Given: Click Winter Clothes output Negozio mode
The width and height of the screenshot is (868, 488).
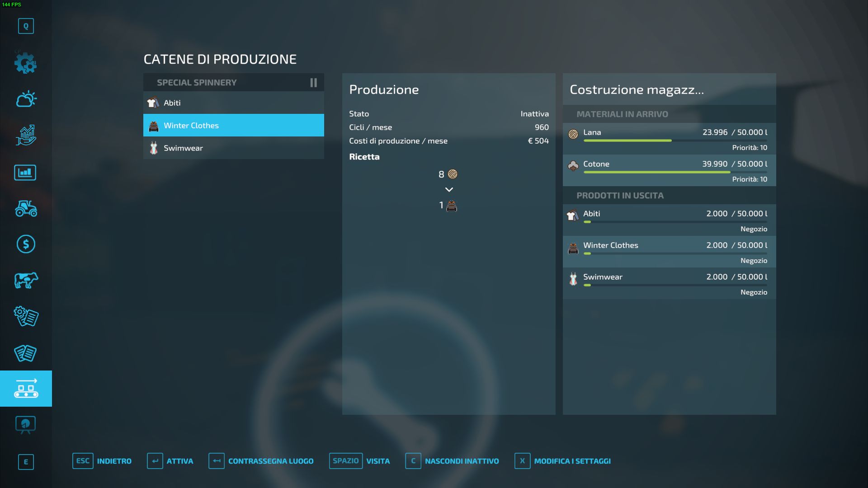Looking at the screenshot, I should pos(753,261).
